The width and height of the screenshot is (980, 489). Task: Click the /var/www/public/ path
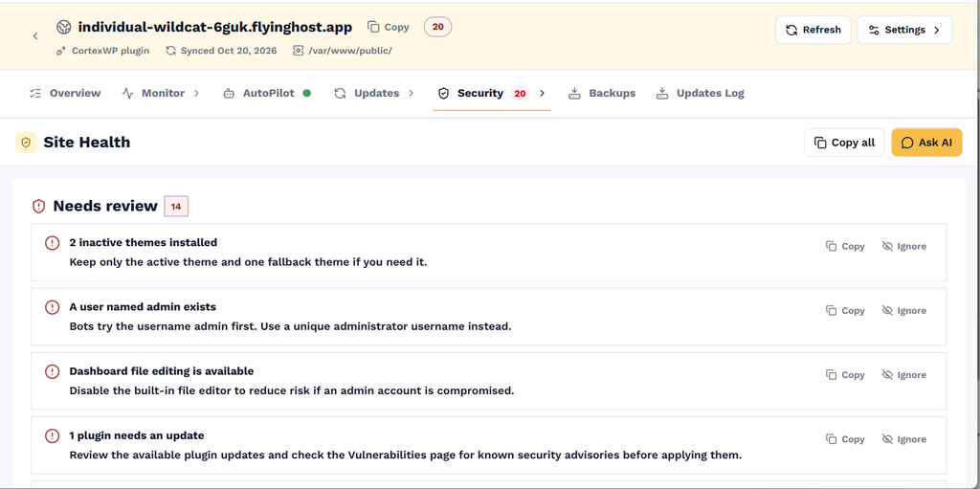click(x=350, y=51)
